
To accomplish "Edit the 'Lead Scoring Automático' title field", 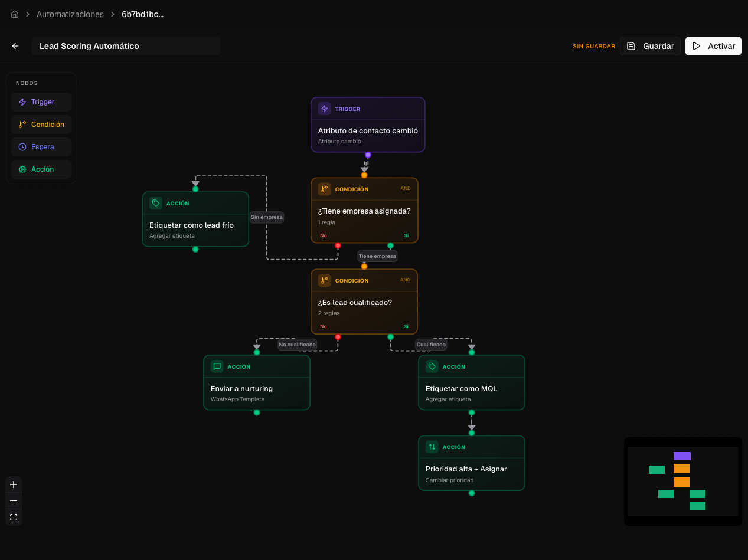I will pos(126,45).
